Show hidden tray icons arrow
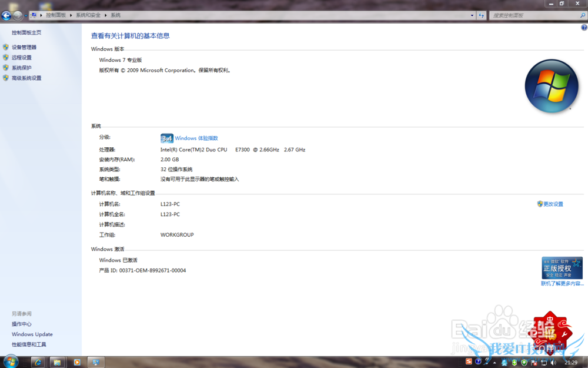 coord(495,363)
